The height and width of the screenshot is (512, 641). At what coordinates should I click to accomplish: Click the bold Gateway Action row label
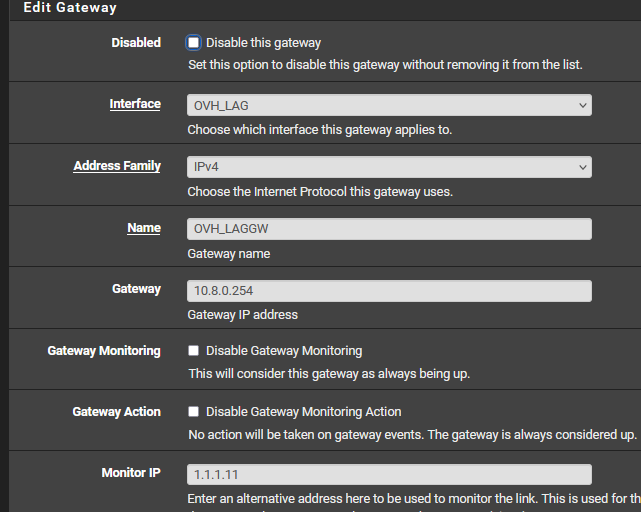(x=116, y=412)
